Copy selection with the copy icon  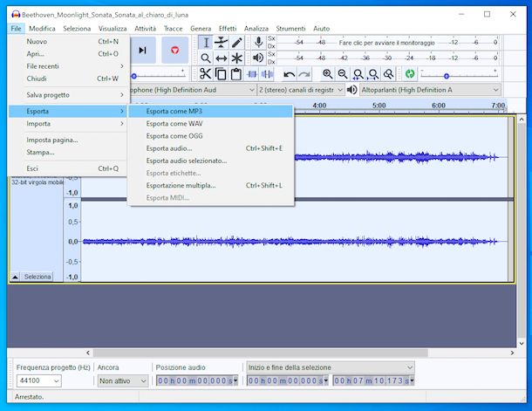point(221,73)
